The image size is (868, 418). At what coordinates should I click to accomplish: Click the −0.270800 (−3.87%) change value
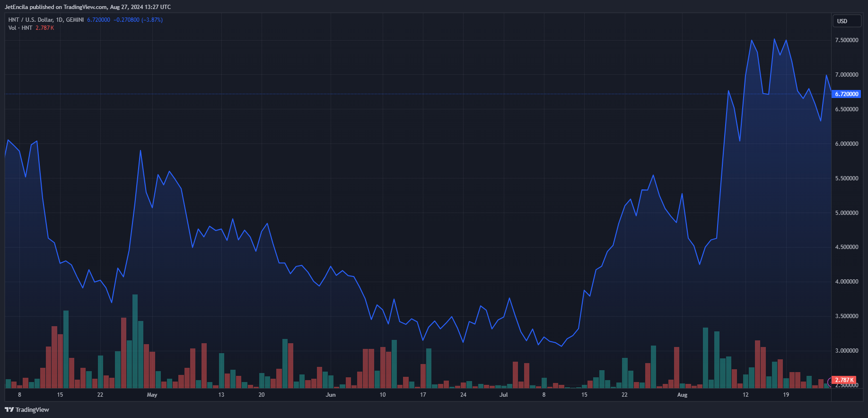click(x=138, y=20)
